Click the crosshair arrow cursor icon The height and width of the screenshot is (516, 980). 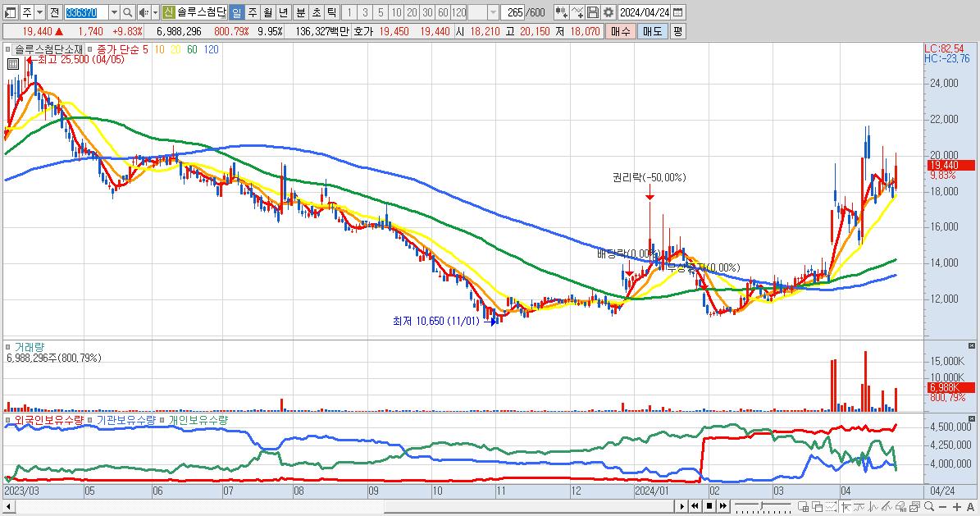[846, 507]
